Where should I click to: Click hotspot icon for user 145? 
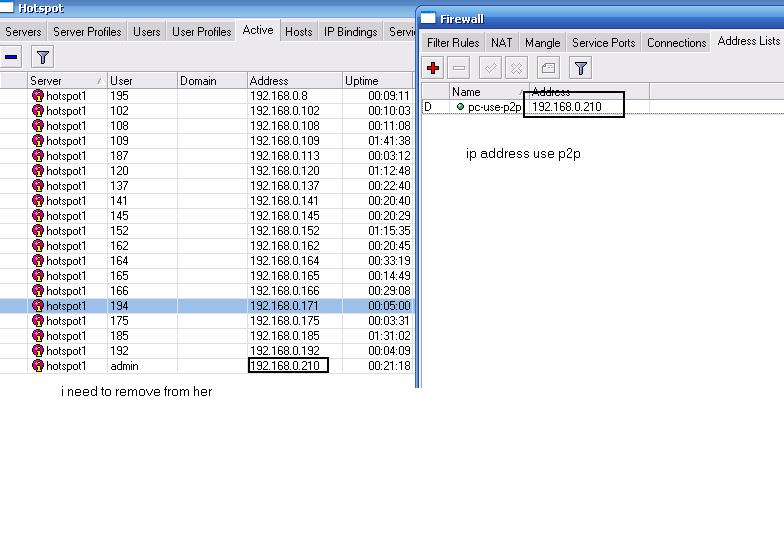[x=38, y=216]
